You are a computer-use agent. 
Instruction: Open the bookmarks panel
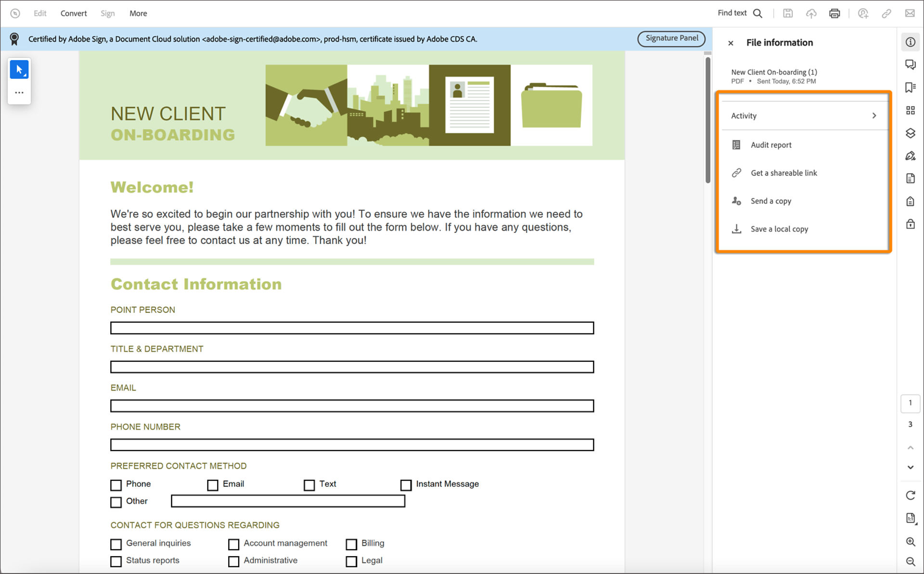pos(911,87)
